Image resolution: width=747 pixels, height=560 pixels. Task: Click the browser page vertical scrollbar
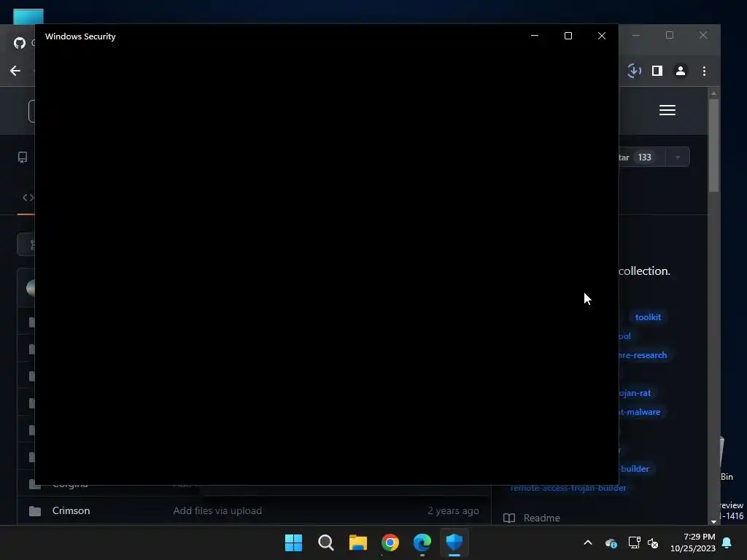(x=713, y=145)
